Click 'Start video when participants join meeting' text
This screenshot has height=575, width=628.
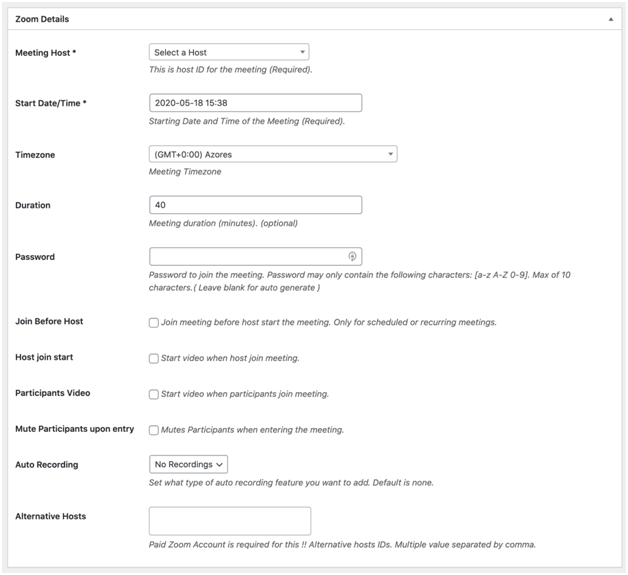pyautogui.click(x=245, y=394)
